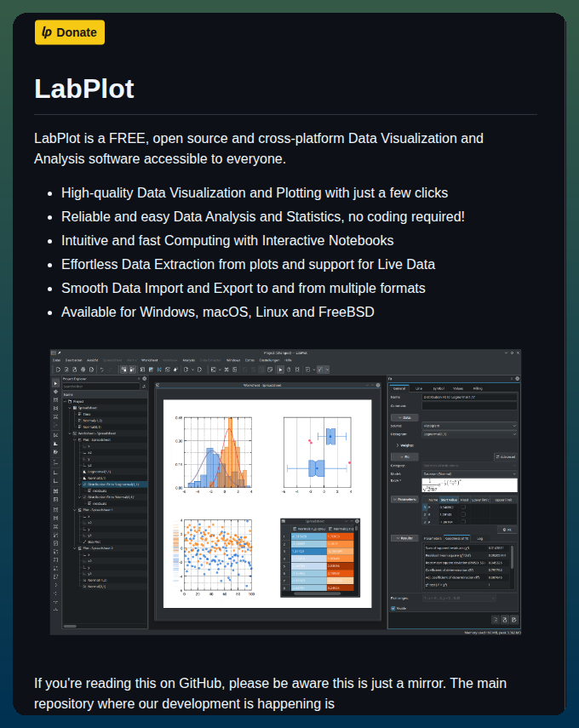Open the Histogram dropdown showing Lognormal
The image size is (579, 728).
click(x=469, y=434)
